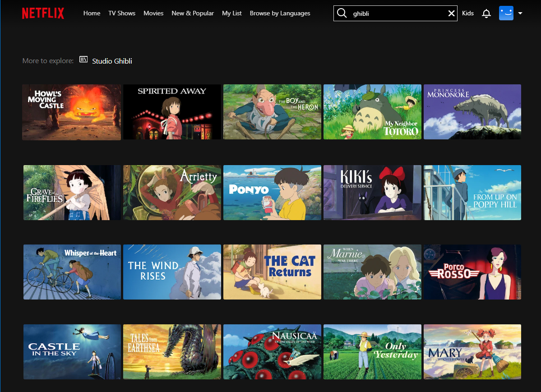Open Castle in the Sky
Viewport: 541px width, 392px height.
(x=72, y=352)
